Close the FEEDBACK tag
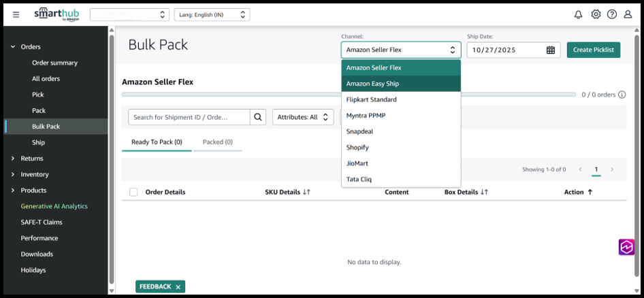Image resolution: width=644 pixels, height=298 pixels. [x=178, y=287]
